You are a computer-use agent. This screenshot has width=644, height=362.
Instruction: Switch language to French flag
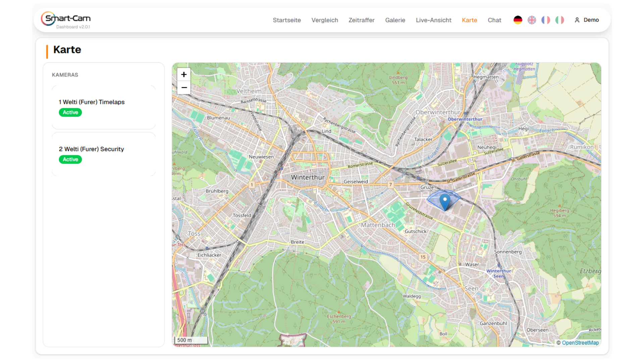(546, 20)
